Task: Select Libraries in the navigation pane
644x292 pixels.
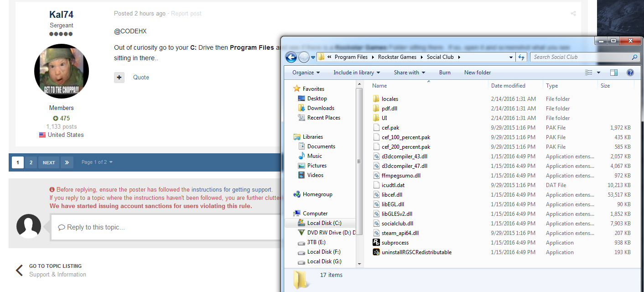Action: pyautogui.click(x=312, y=137)
